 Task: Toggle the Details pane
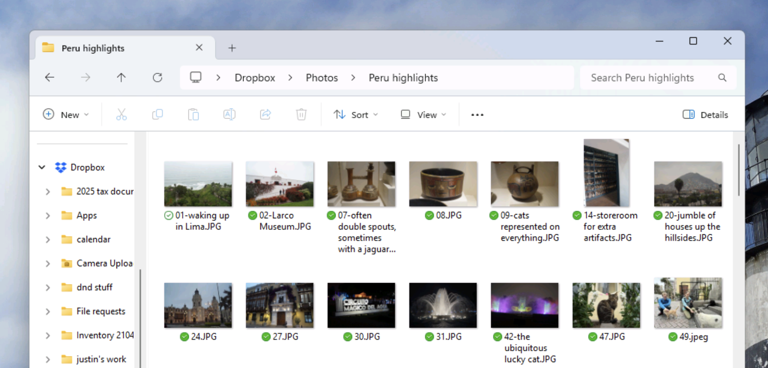[x=705, y=115]
